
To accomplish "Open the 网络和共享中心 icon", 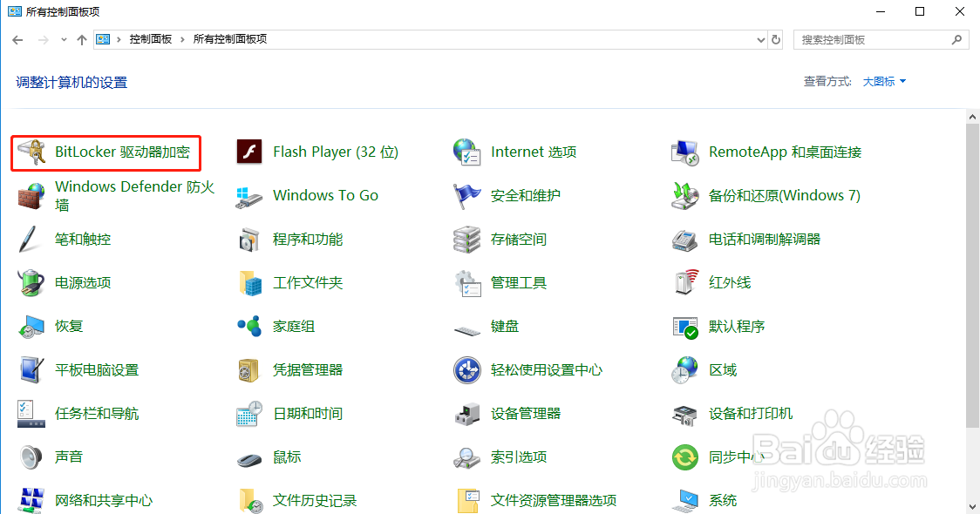I will click(31, 500).
